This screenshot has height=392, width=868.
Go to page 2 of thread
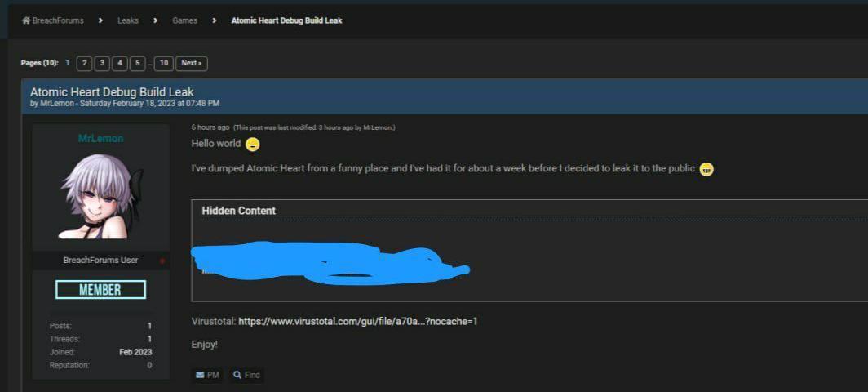point(84,63)
